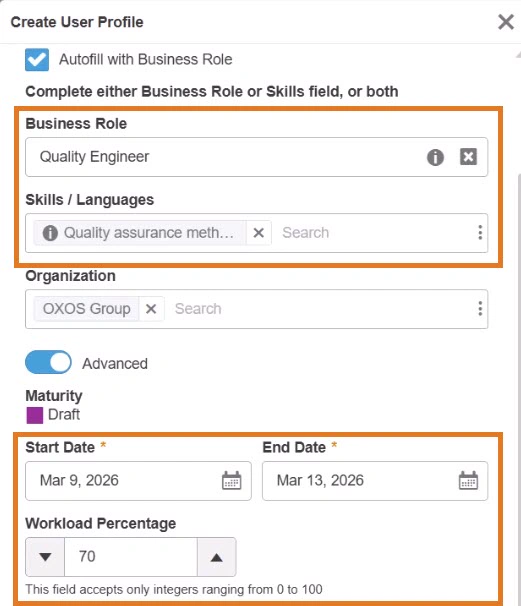Viewport: 521px width, 606px height.
Task: Remove the OXOS Group organization chip
Action: pos(151,309)
